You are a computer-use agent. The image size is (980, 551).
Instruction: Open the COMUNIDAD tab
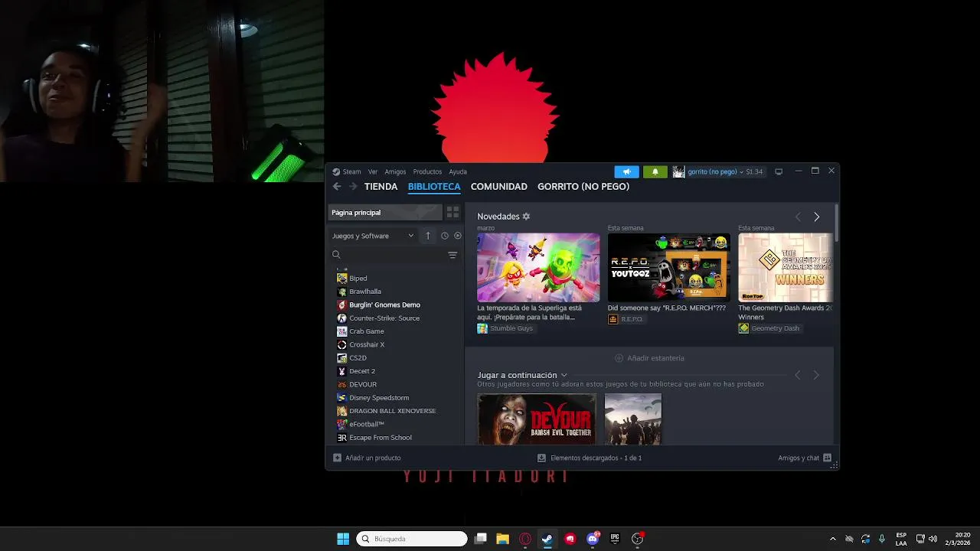click(x=499, y=187)
